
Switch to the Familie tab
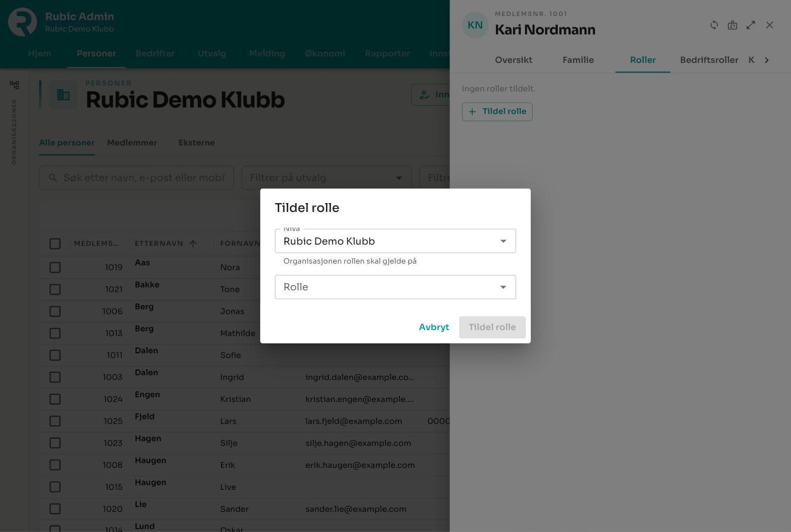(578, 60)
